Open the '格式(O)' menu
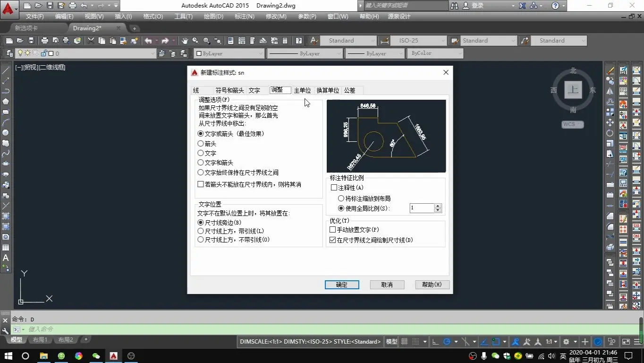This screenshot has height=363, width=644. coord(153,17)
